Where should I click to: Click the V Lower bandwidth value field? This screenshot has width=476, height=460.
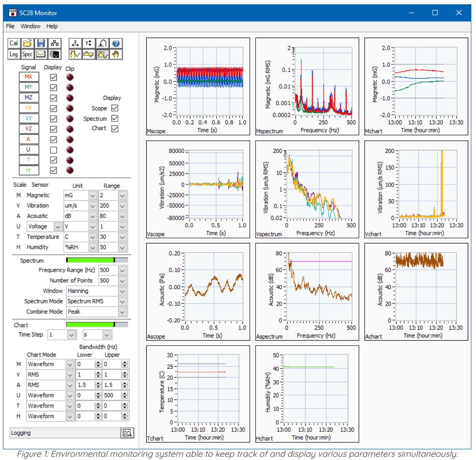pyautogui.click(x=86, y=374)
